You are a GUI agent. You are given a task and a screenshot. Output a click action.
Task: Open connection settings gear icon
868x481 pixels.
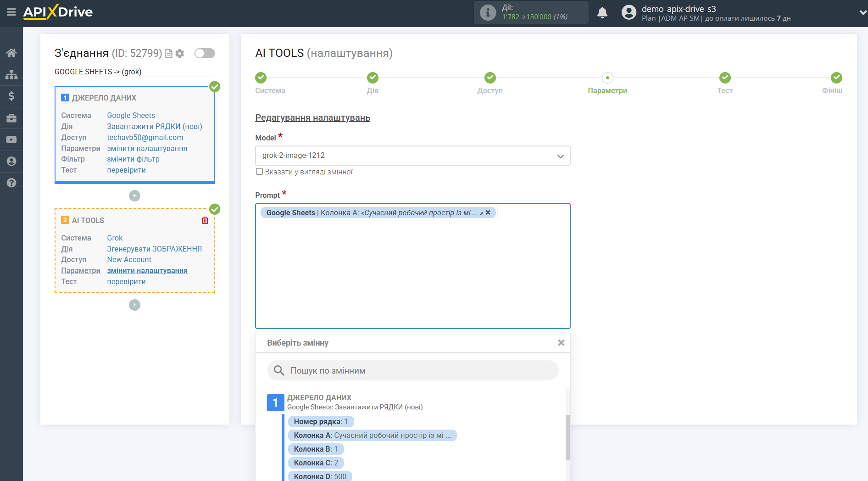click(180, 54)
